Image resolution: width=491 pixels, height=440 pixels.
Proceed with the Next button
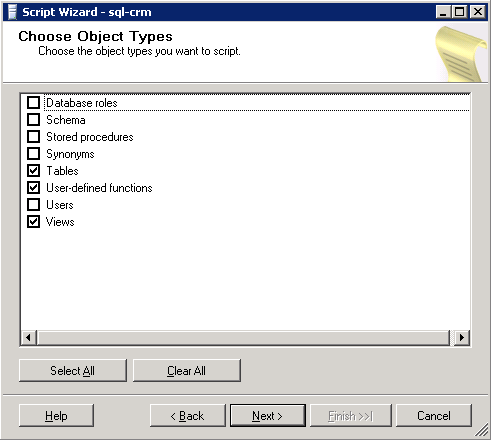click(268, 416)
